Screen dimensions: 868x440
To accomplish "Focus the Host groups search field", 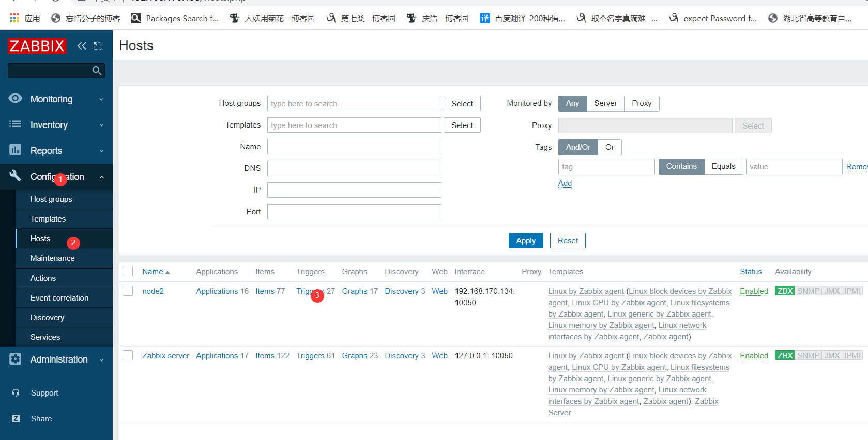I will pyautogui.click(x=354, y=103).
